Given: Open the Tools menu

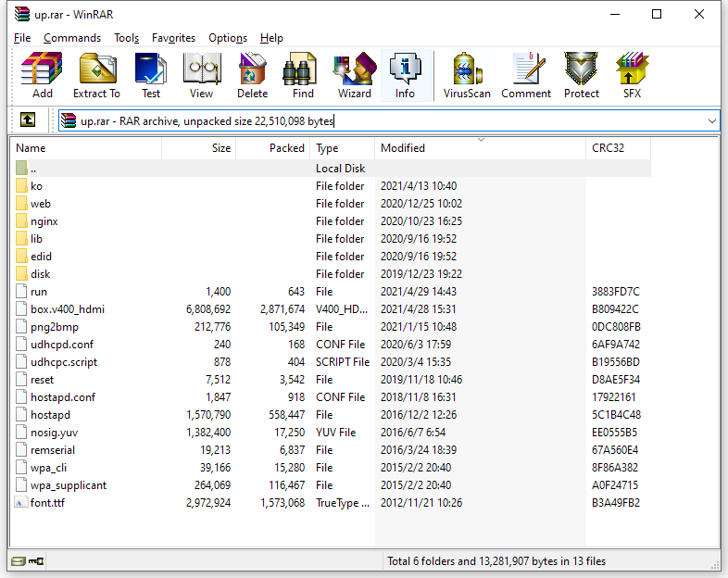Looking at the screenshot, I should pyautogui.click(x=126, y=38).
